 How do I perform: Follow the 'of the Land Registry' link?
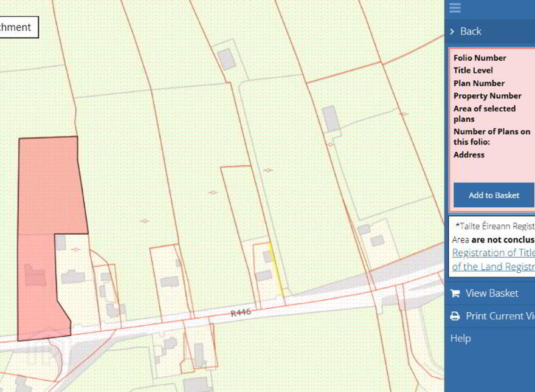[x=494, y=267]
